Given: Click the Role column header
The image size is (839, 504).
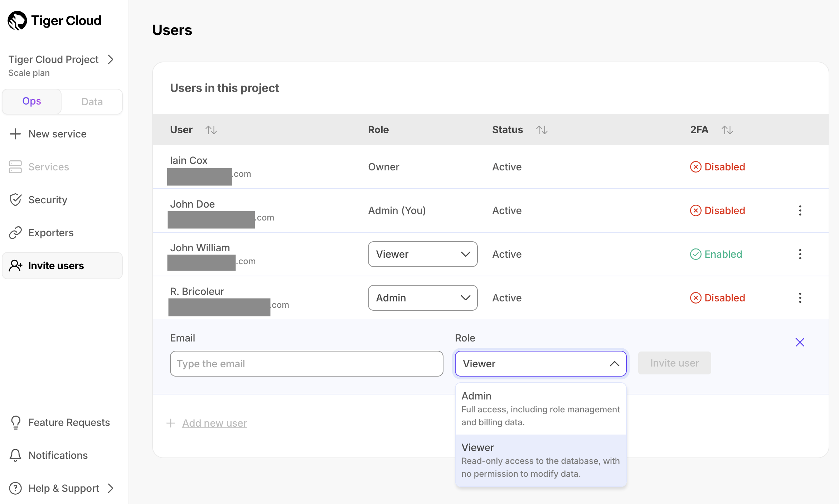Looking at the screenshot, I should click(x=378, y=130).
